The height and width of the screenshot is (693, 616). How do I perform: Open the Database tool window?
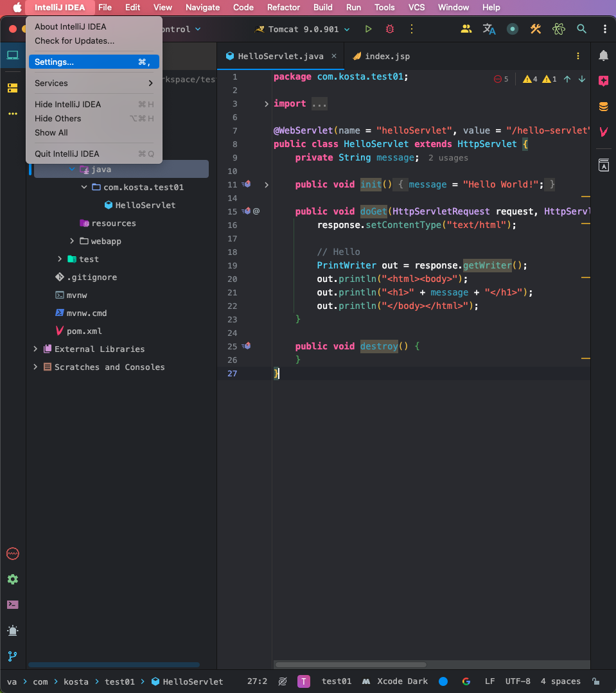604,107
